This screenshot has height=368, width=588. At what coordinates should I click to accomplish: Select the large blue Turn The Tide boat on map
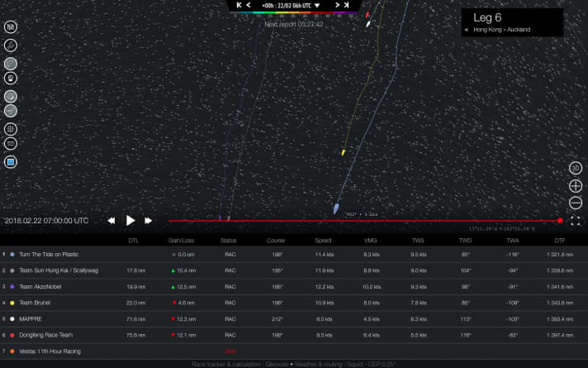(x=336, y=208)
